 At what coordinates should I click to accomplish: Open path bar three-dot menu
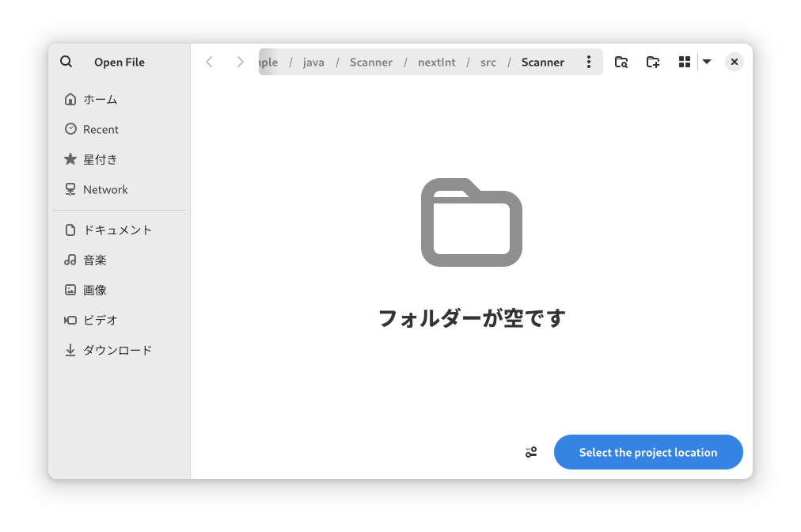[x=589, y=62]
